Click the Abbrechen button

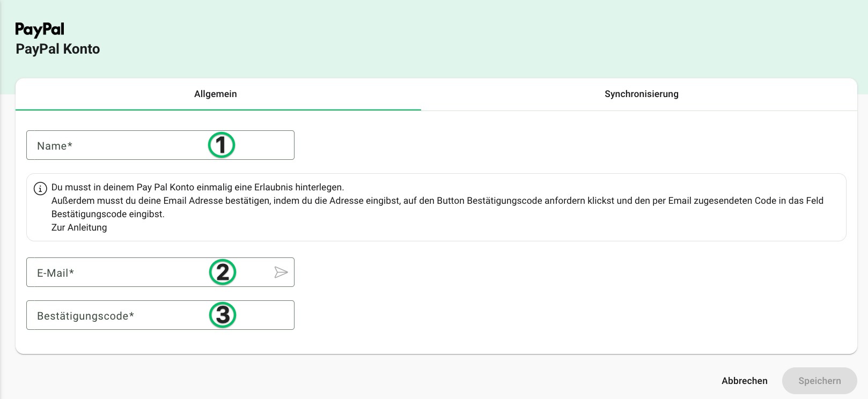(x=744, y=381)
